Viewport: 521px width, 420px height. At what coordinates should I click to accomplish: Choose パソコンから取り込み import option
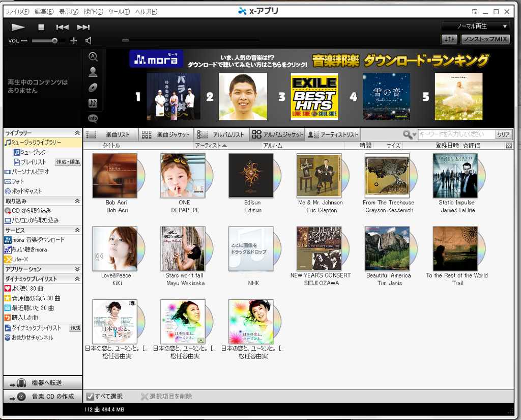click(32, 220)
